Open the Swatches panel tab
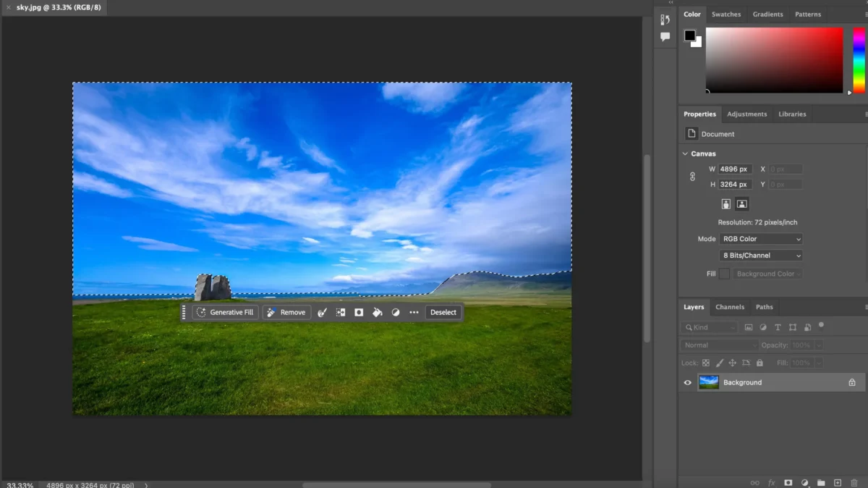868x488 pixels. pos(726,14)
